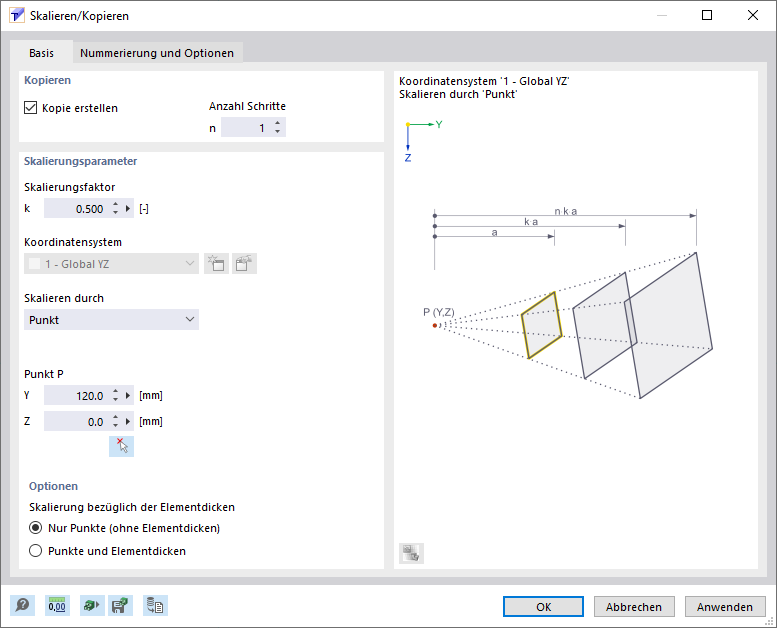The image size is (777, 628).
Task: Click the 'P (Y,Z)' label in preview
Action: pyautogui.click(x=439, y=312)
